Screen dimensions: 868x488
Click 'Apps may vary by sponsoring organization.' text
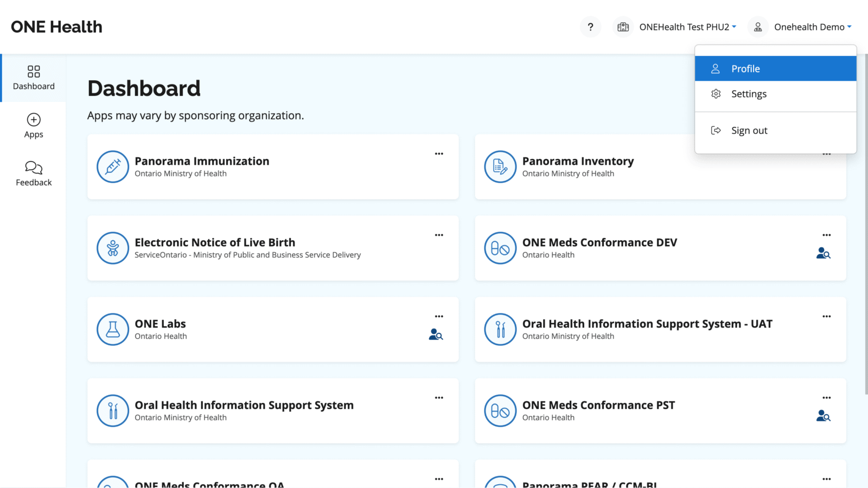coord(195,115)
